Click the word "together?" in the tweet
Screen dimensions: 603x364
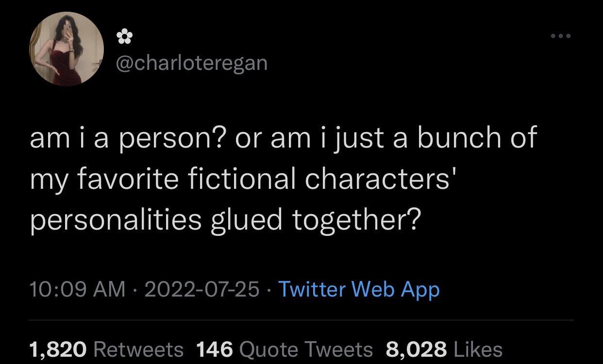355,221
